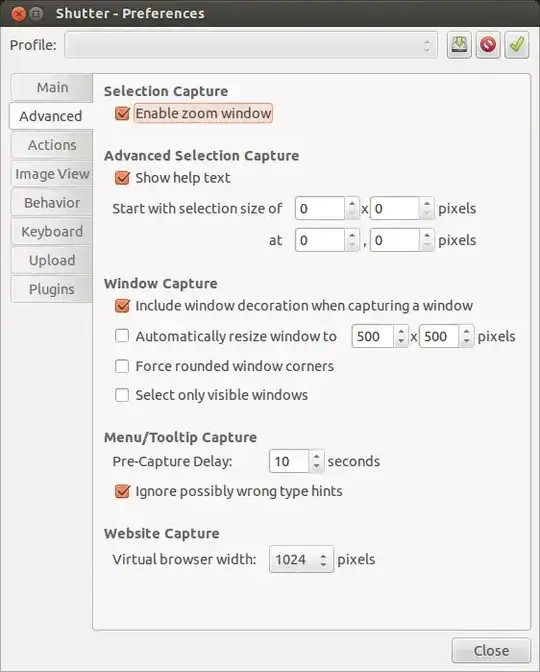This screenshot has height=672, width=540.
Task: Click the resize width field showing 500
Action: [x=373, y=336]
